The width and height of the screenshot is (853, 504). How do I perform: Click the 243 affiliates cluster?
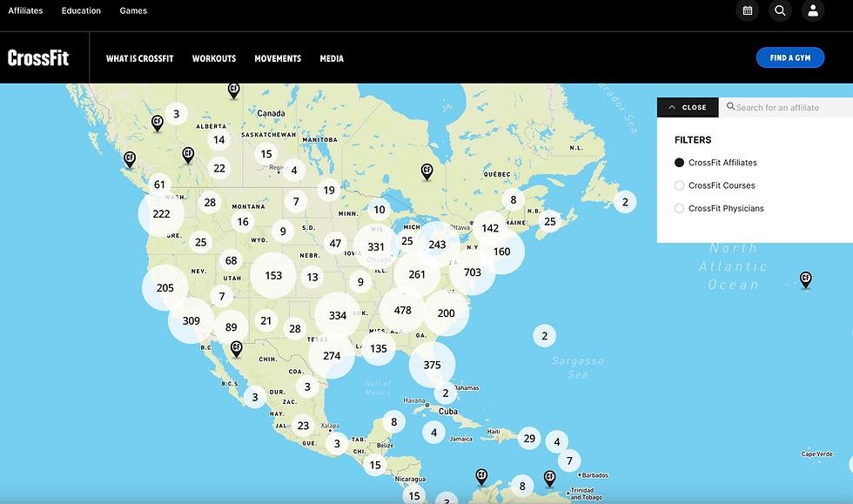(437, 245)
